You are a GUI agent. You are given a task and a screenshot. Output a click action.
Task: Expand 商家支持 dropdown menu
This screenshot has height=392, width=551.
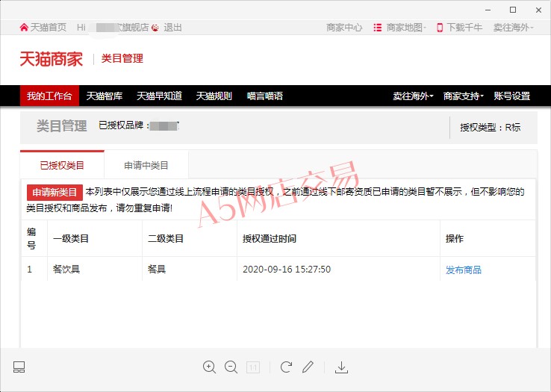(464, 96)
